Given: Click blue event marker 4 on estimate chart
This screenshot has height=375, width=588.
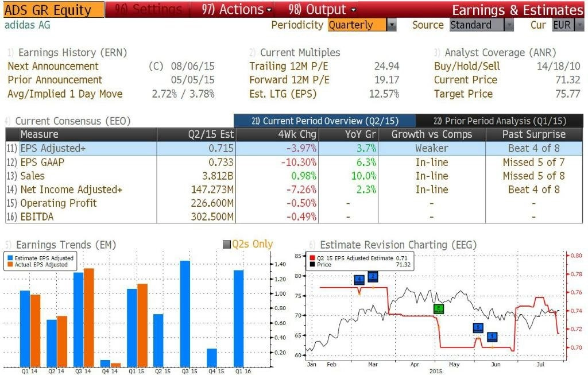Looking at the screenshot, I should [359, 279].
